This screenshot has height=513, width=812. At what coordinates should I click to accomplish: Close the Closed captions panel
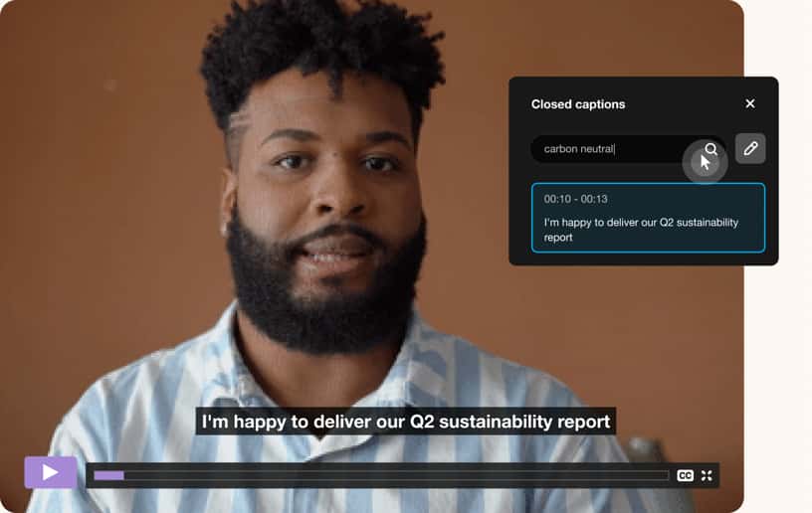click(x=750, y=104)
